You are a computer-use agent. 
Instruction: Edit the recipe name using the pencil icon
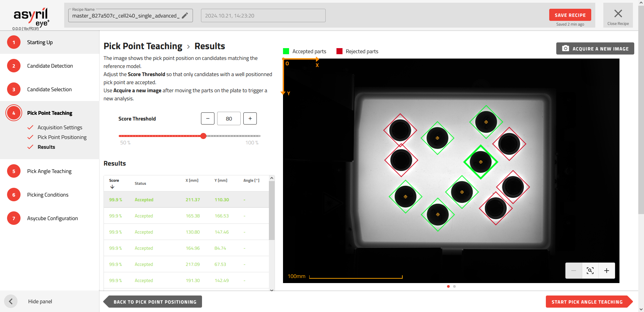pos(185,15)
